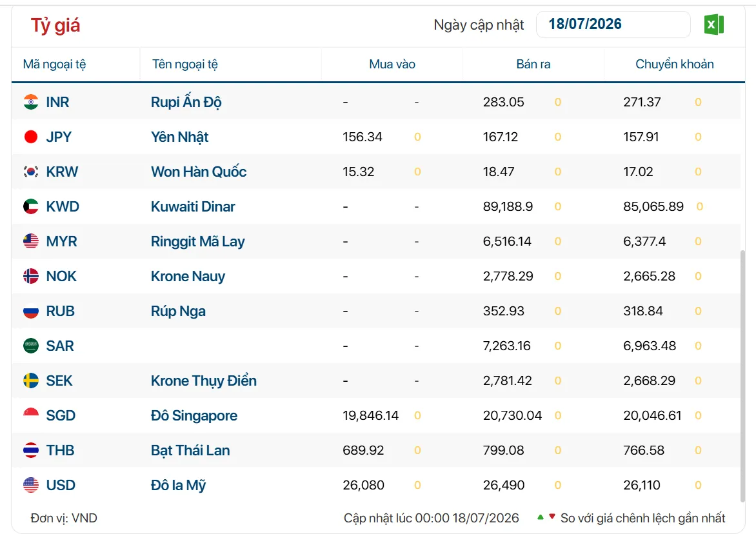This screenshot has height=534, width=756.
Task: Click the Malaysia flag beside MYR
Action: click(x=31, y=241)
